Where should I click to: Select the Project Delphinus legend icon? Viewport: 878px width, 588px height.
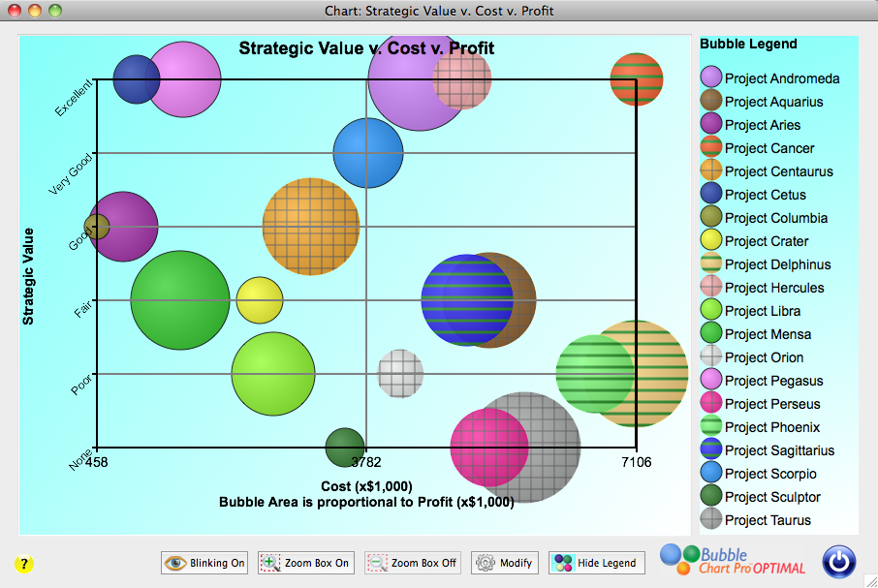point(711,264)
